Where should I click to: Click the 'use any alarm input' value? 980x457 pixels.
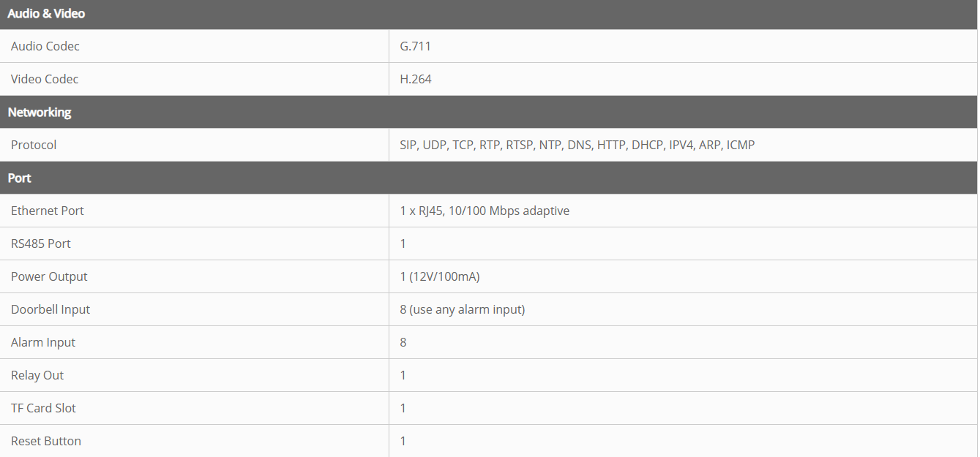coord(463,309)
